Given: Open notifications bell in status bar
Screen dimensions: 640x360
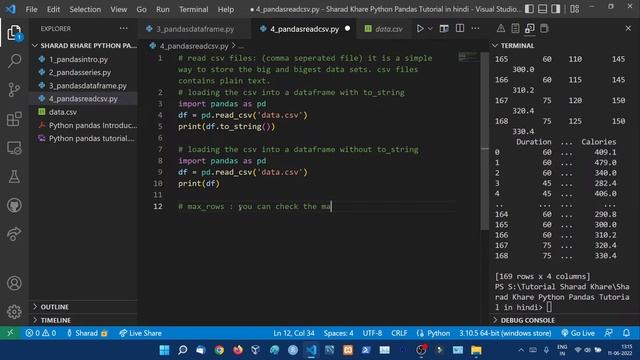Looking at the screenshot, I should coord(626,333).
